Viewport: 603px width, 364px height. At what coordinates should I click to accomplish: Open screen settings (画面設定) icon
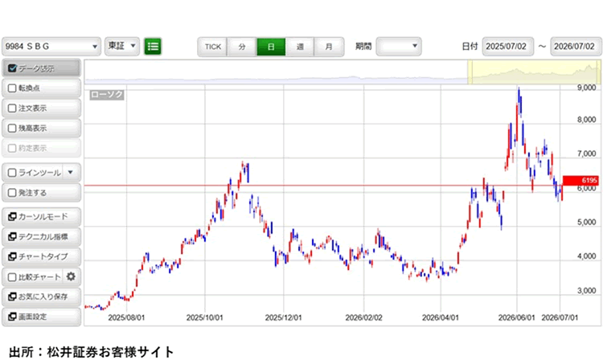(x=12, y=317)
